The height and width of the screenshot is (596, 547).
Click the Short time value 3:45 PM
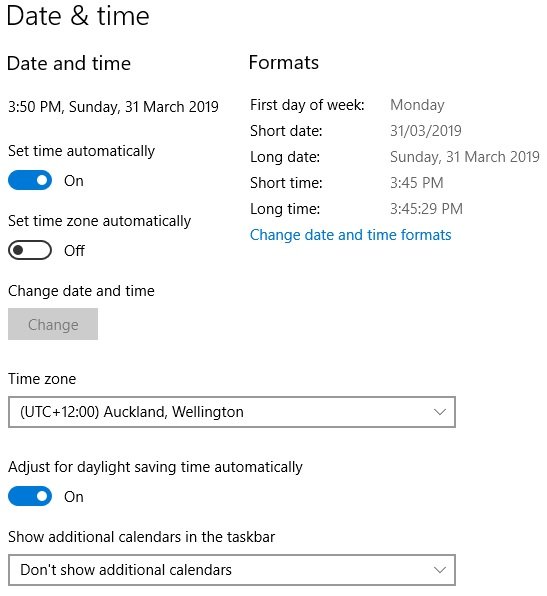pos(417,183)
